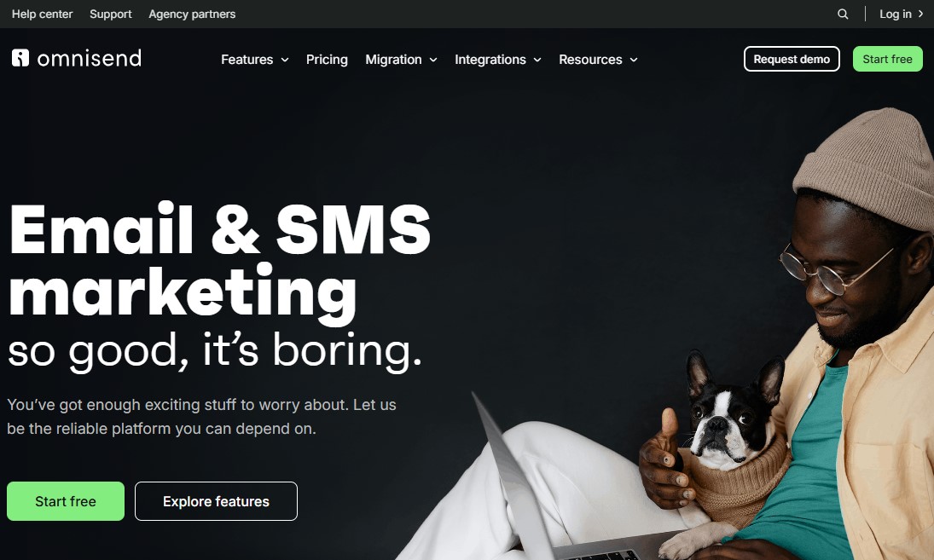Open the Support link
This screenshot has width=934, height=560.
coord(111,14)
